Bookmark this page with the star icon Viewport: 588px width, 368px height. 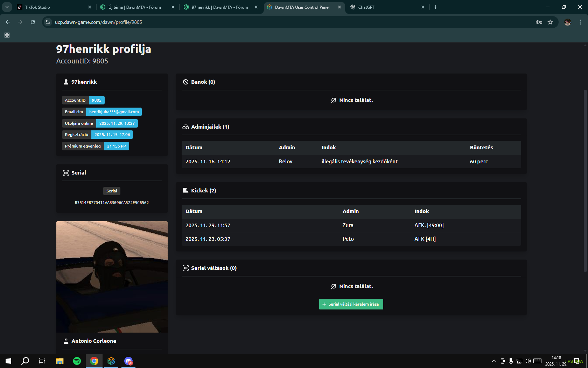pyautogui.click(x=550, y=22)
